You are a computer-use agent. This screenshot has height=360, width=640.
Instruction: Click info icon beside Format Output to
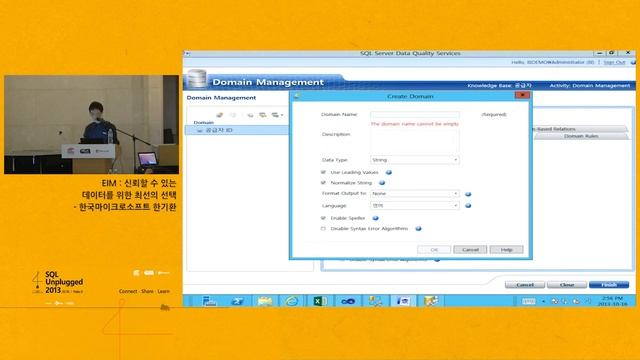[468, 194]
